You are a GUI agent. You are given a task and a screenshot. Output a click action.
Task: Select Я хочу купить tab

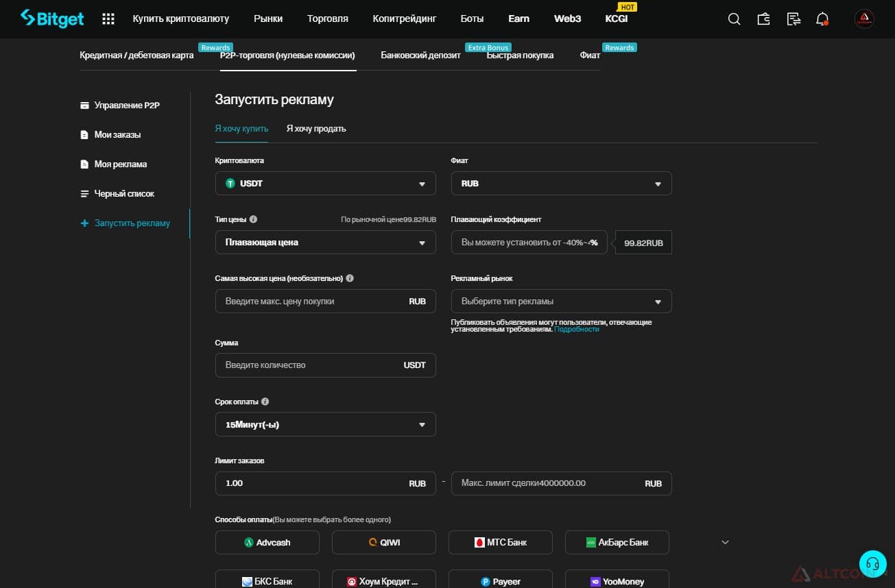tap(241, 128)
